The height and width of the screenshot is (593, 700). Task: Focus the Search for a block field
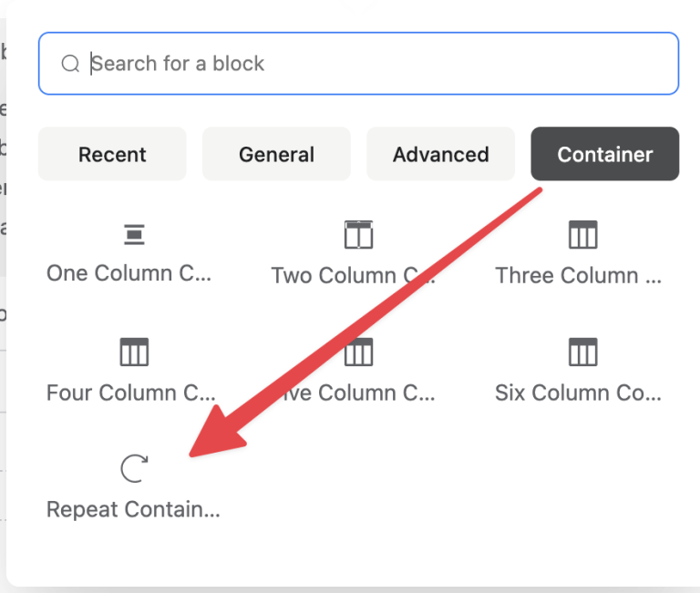click(x=358, y=64)
